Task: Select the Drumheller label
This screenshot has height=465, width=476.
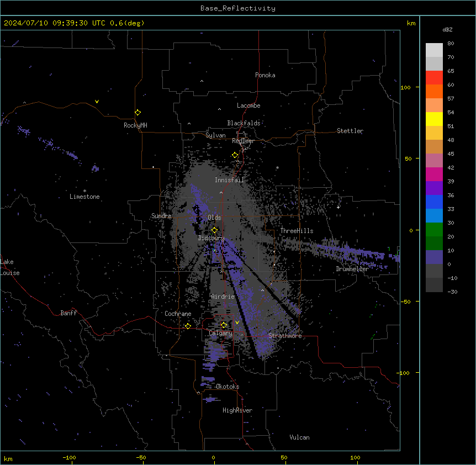Action: [x=352, y=269]
